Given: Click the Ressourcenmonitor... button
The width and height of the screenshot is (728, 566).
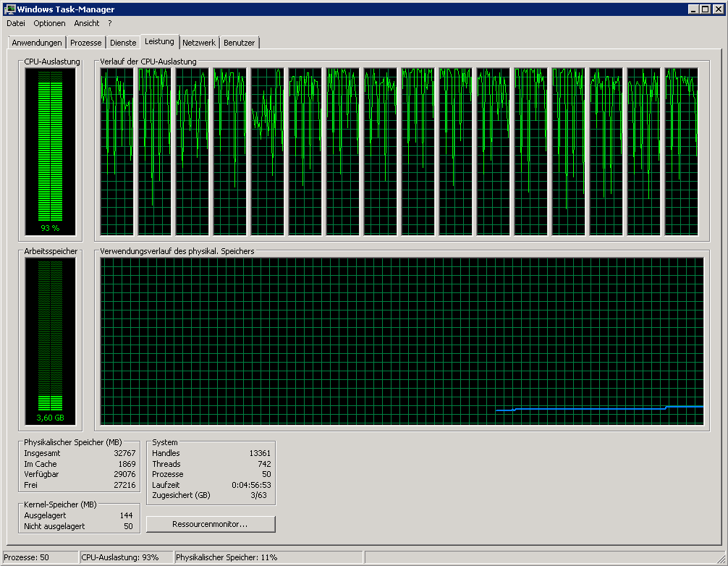Looking at the screenshot, I should pos(211,524).
